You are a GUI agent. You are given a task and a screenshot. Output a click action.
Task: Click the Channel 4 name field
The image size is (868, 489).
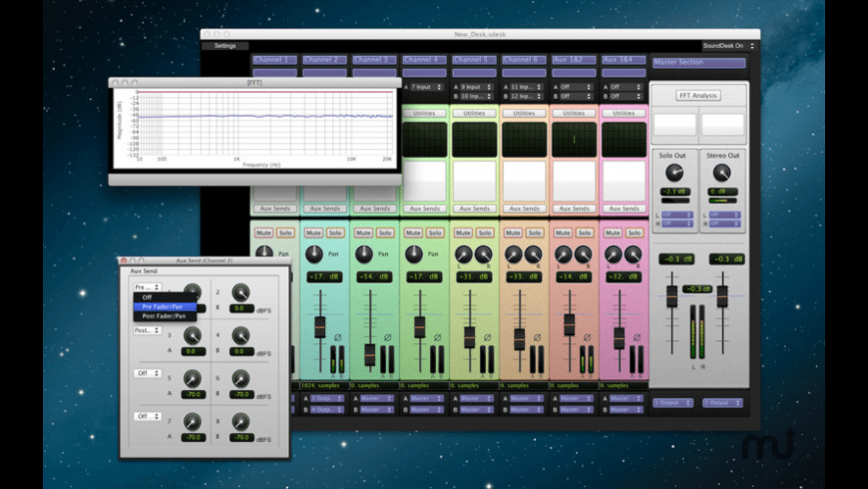pyautogui.click(x=424, y=60)
